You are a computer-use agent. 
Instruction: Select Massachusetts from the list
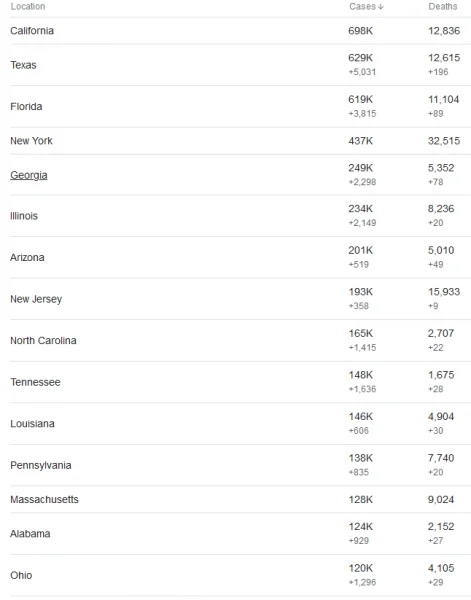(44, 500)
